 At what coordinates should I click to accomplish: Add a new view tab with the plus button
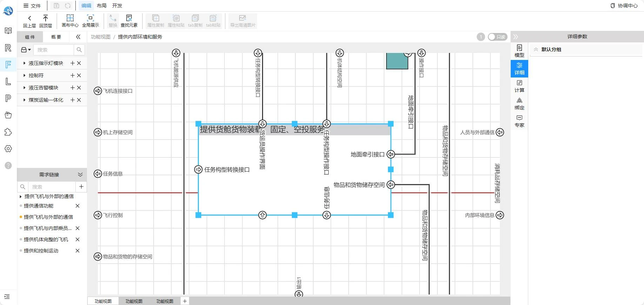[185, 301]
